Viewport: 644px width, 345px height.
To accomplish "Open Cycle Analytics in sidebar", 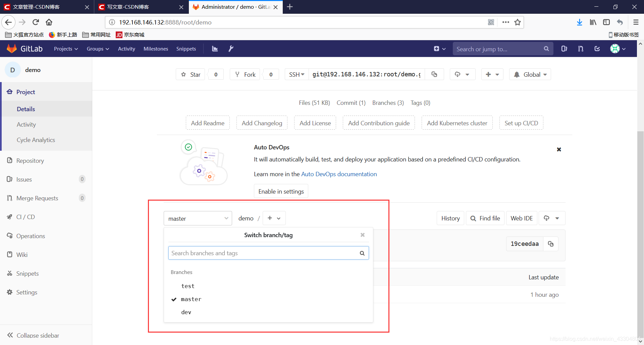I will 36,140.
